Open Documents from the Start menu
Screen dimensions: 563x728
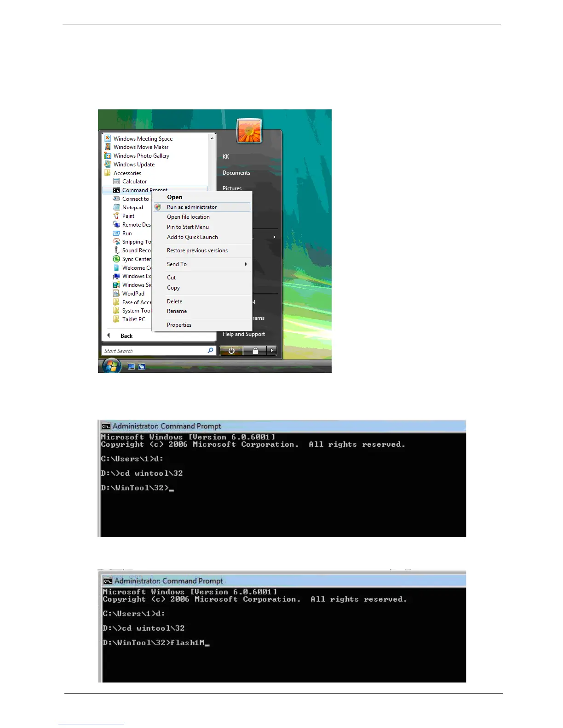236,173
